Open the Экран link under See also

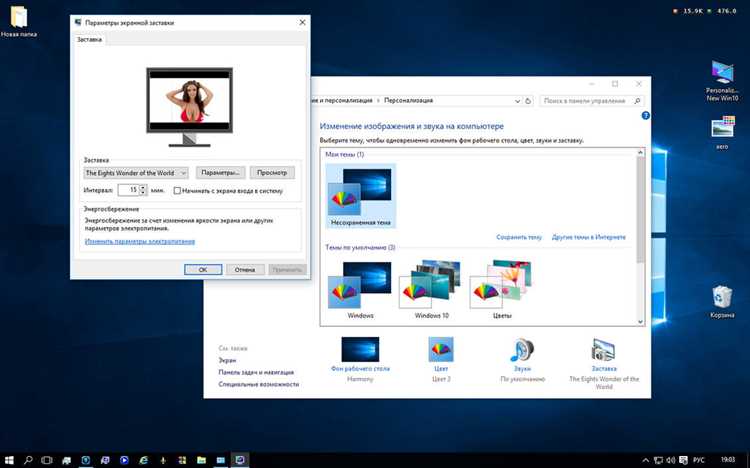point(227,360)
